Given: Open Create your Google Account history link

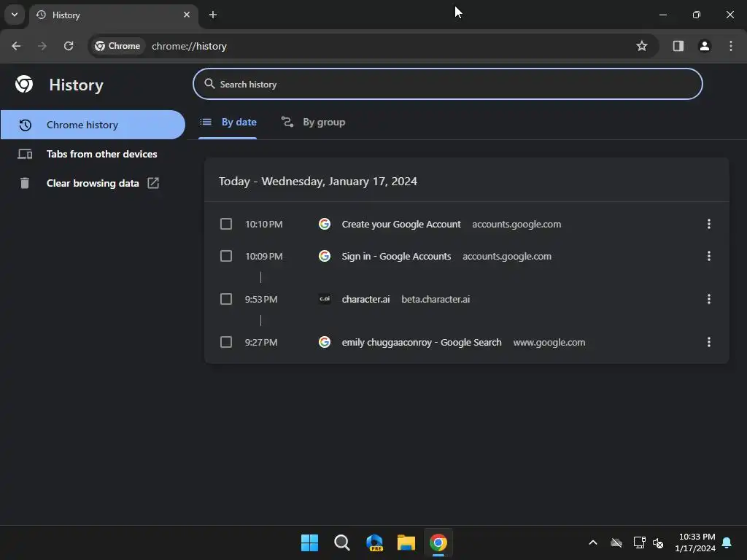Looking at the screenshot, I should [401, 225].
